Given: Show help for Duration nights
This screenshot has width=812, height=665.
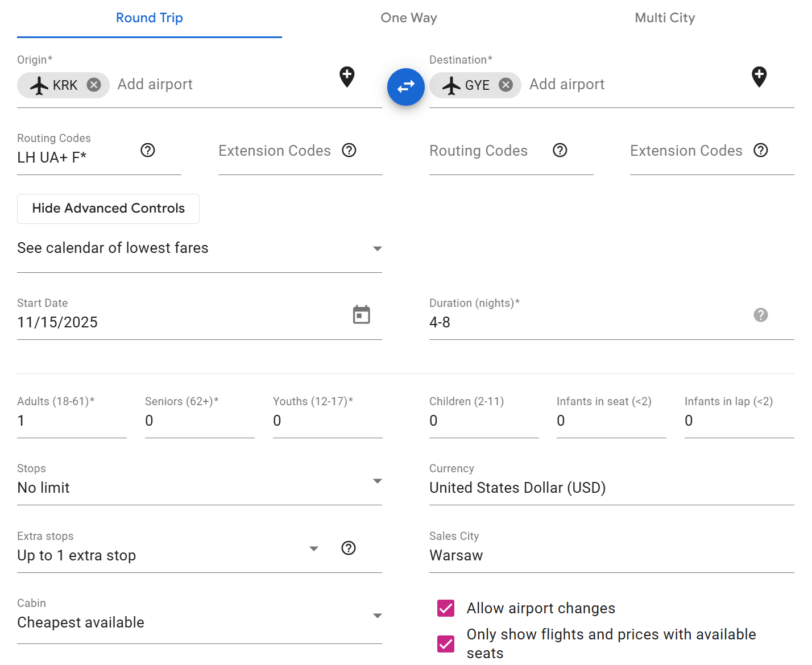Looking at the screenshot, I should coord(761,315).
